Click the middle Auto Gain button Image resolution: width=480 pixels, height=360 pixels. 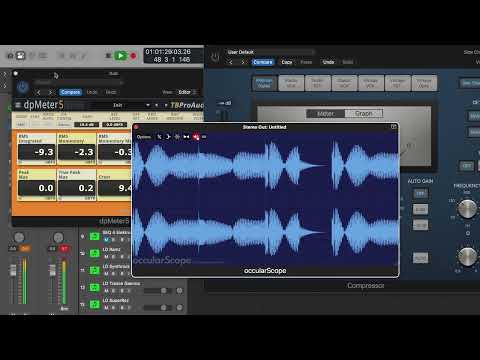(x=420, y=210)
